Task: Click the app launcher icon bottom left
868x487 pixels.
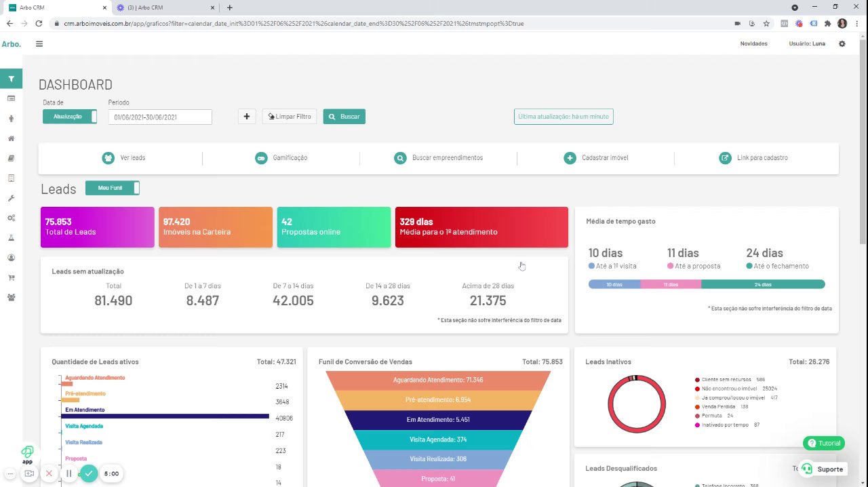Action: (x=27, y=454)
